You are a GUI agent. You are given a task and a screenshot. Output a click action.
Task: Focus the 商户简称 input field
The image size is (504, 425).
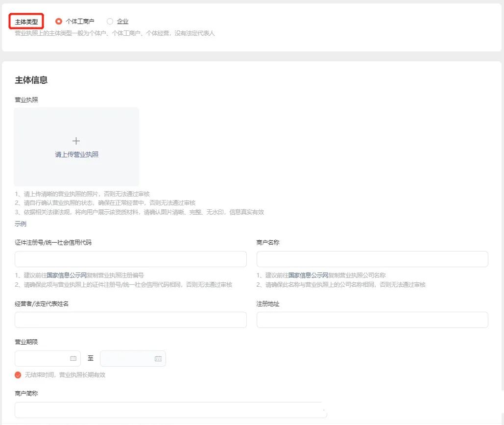(170, 410)
